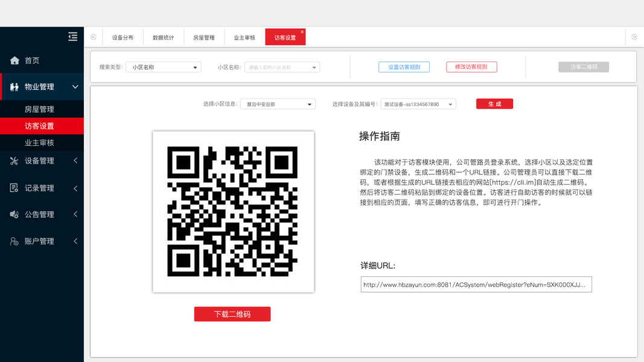Select the 访客设置 tab
Image resolution: width=644 pixels, height=362 pixels.
285,37
